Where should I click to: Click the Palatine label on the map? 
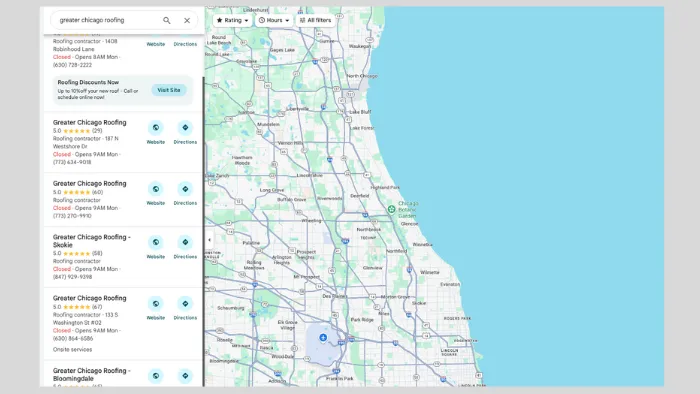[x=251, y=243]
